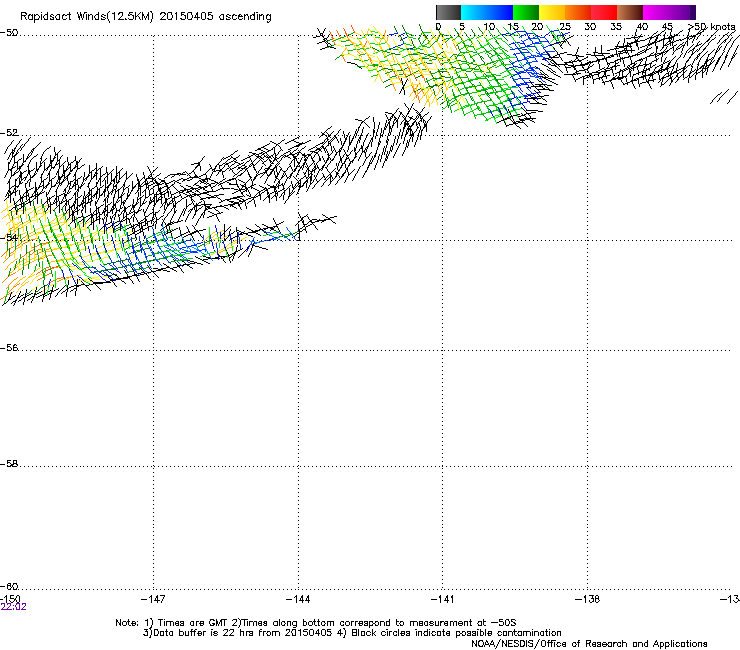The height and width of the screenshot is (650, 740).
Task: Click the '-58' latitude label
Action: (9, 464)
